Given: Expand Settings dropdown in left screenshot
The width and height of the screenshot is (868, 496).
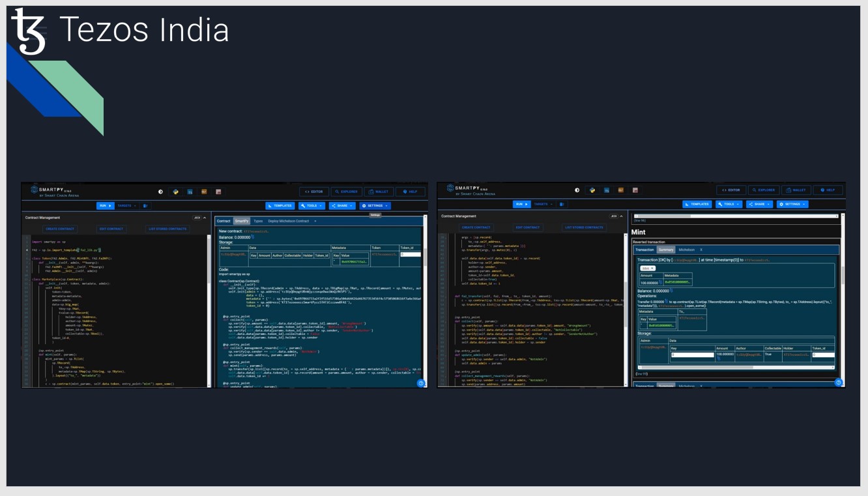Looking at the screenshot, I should (x=375, y=205).
